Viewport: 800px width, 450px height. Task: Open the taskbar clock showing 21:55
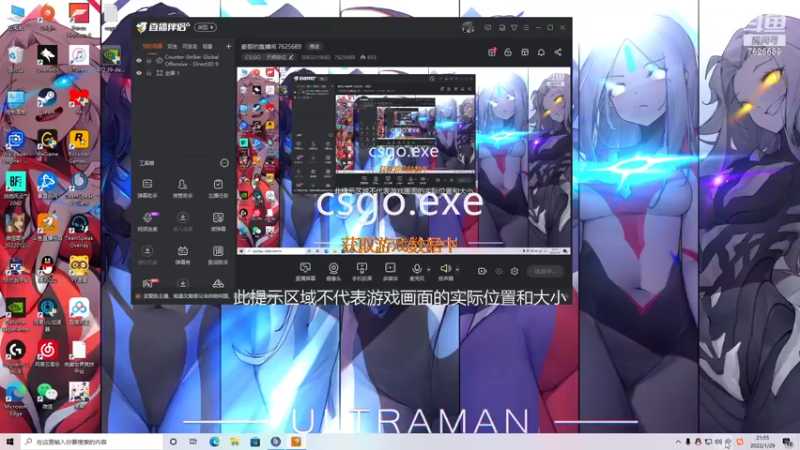[x=763, y=441]
